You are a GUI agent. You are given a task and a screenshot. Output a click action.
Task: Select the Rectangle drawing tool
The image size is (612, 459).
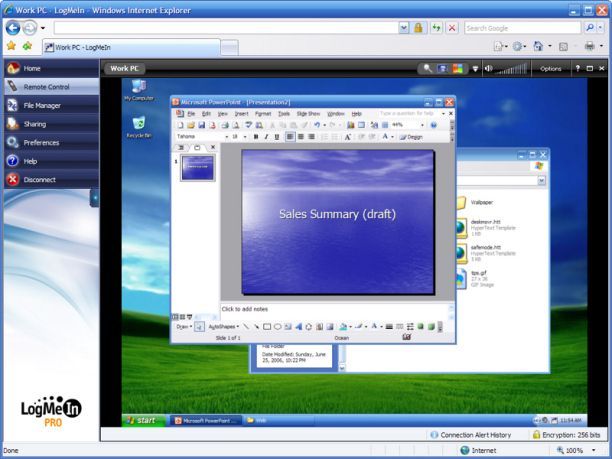(267, 327)
